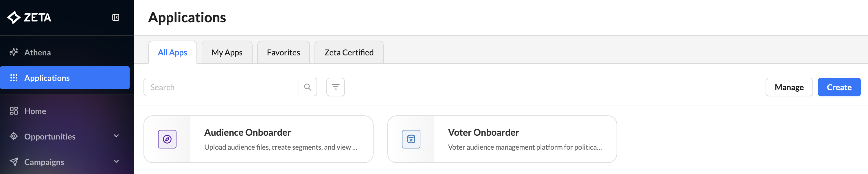Click the Home dashboard icon
The width and height of the screenshot is (868, 174).
[x=14, y=111]
